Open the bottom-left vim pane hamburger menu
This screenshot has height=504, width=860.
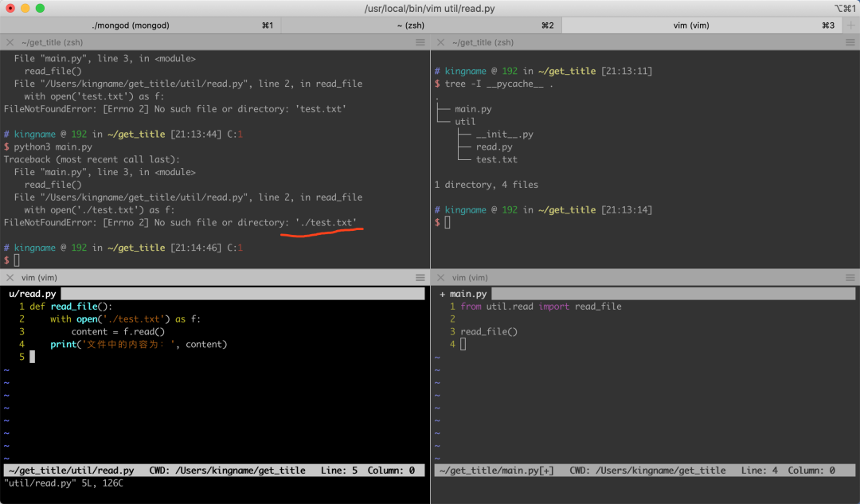pos(420,278)
